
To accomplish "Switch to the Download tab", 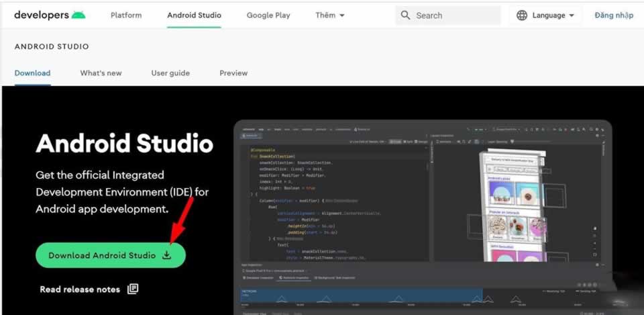I will (x=32, y=73).
